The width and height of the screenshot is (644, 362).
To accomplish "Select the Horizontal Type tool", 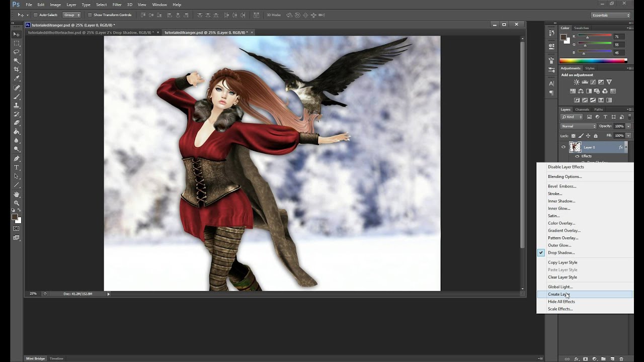I will click(x=17, y=167).
